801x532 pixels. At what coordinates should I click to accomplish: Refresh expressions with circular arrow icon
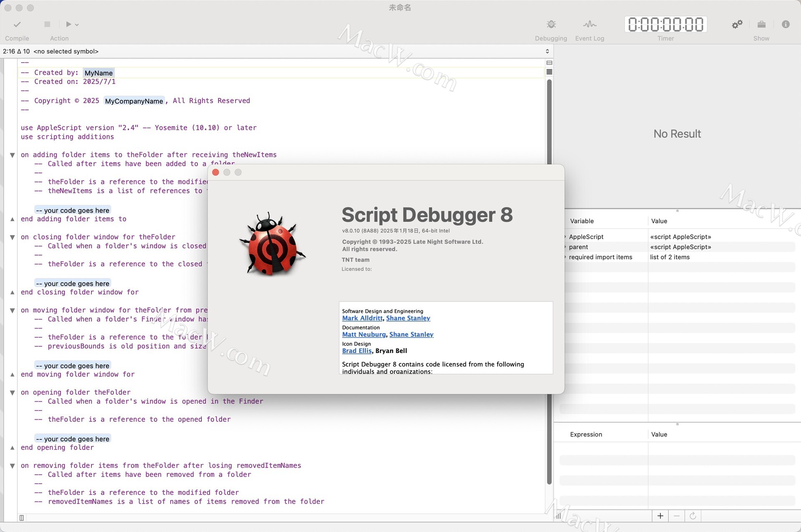coord(693,516)
